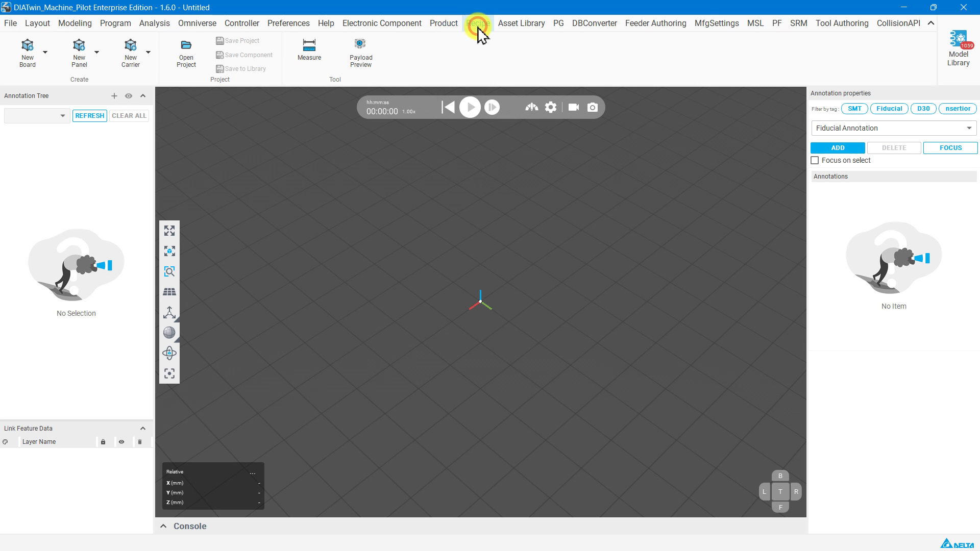Switch to Omniverse tab

pyautogui.click(x=197, y=23)
